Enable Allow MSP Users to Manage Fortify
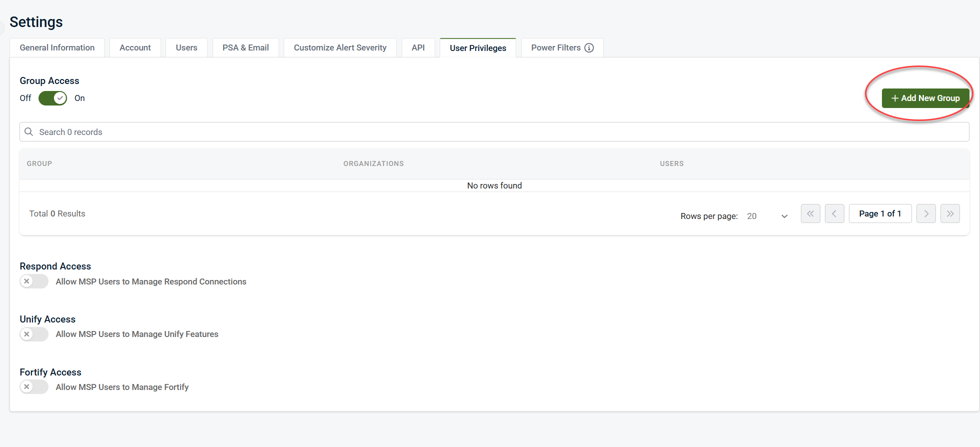Viewport: 980px width, 447px height. [x=34, y=387]
